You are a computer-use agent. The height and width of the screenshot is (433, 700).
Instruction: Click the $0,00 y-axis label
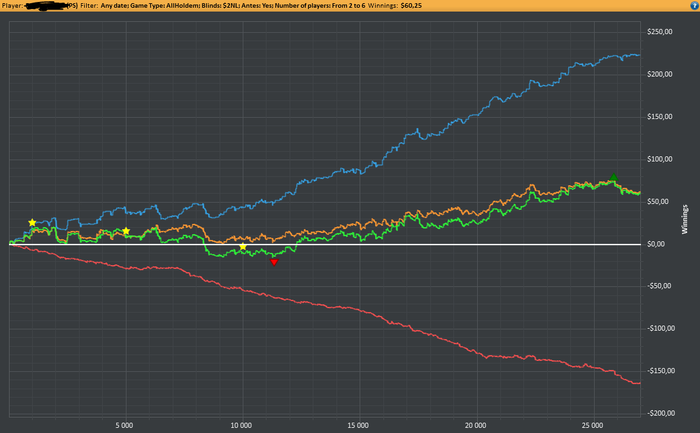click(x=656, y=244)
